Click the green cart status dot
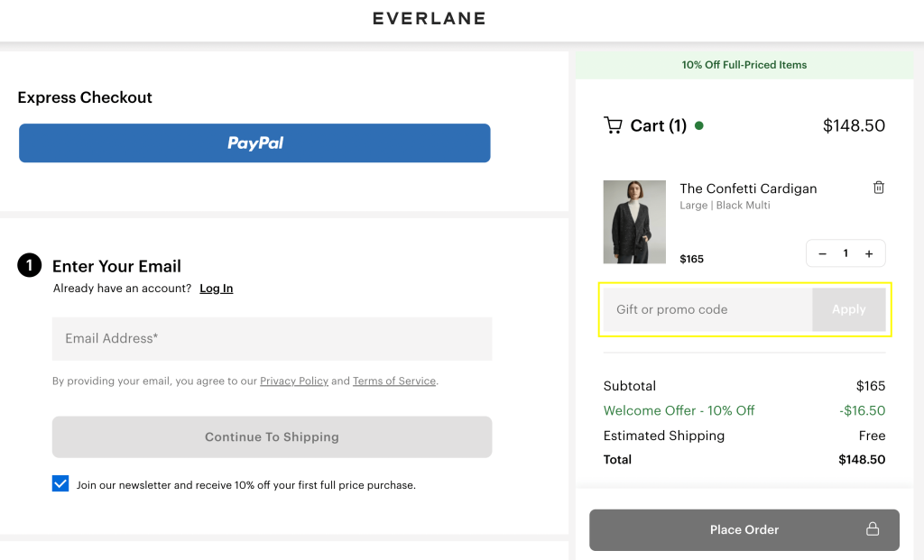The width and height of the screenshot is (924, 560). pos(699,125)
